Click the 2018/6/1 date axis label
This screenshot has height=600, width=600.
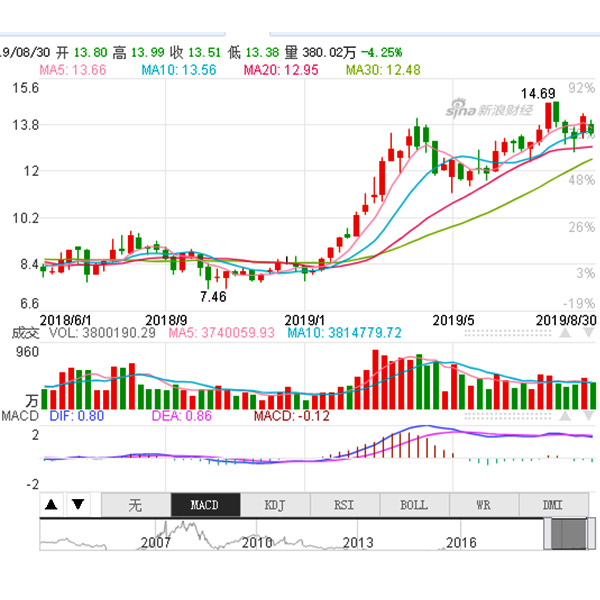click(x=65, y=320)
